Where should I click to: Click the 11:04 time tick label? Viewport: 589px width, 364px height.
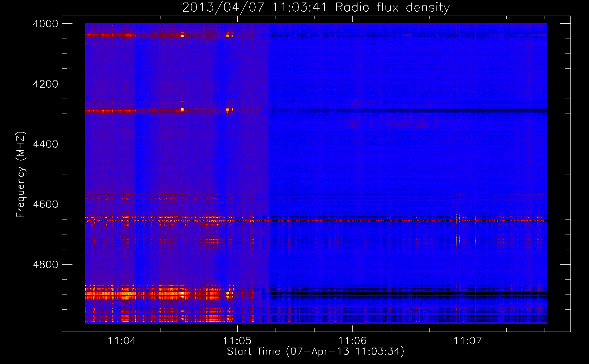point(122,341)
